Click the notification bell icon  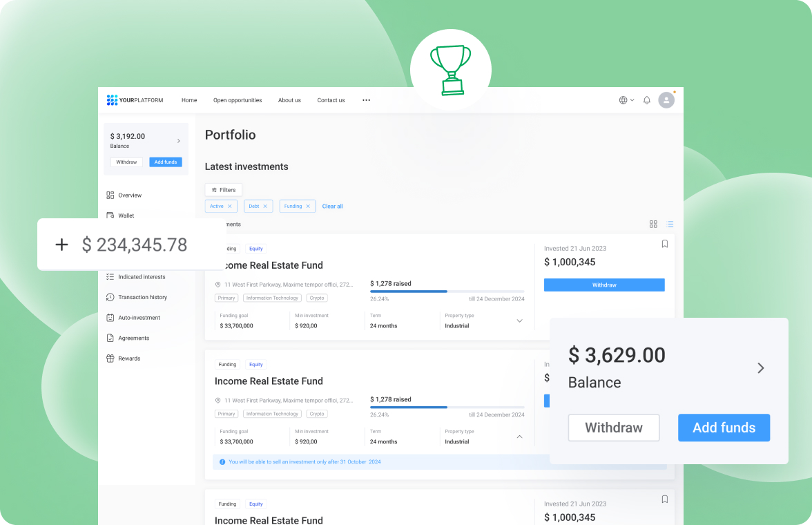click(x=646, y=100)
